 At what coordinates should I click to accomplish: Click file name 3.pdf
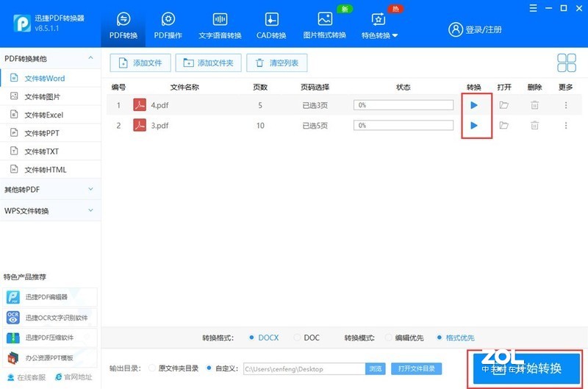(159, 125)
